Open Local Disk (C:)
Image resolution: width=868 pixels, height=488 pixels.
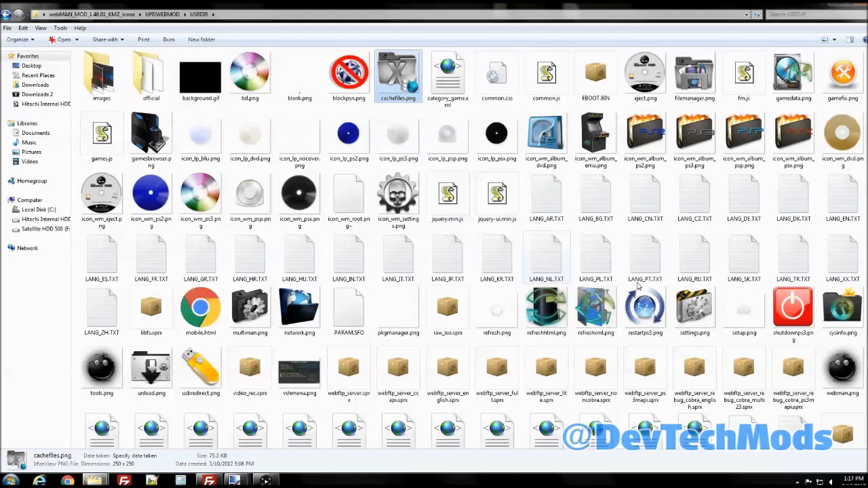(39, 209)
